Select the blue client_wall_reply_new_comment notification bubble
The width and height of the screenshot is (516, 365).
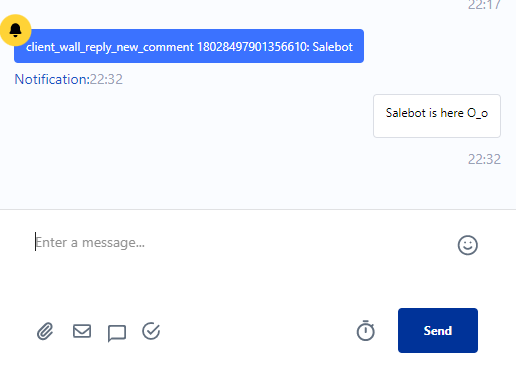click(x=189, y=46)
